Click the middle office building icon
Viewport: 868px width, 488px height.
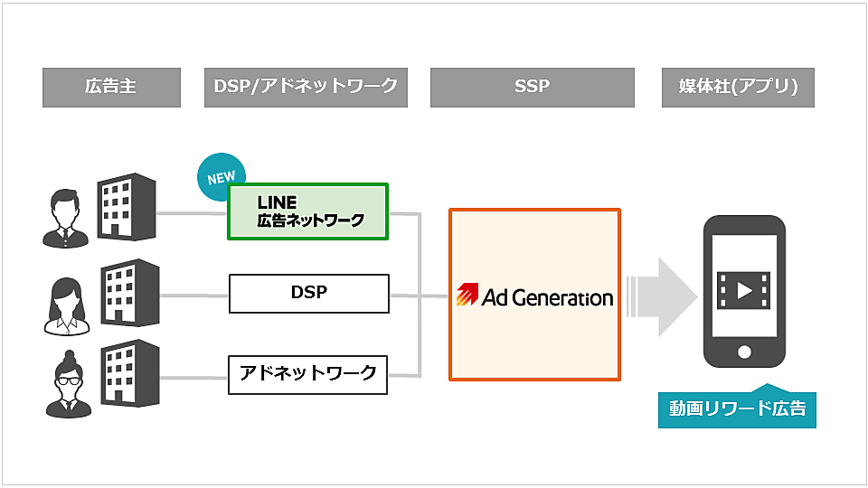tap(129, 292)
